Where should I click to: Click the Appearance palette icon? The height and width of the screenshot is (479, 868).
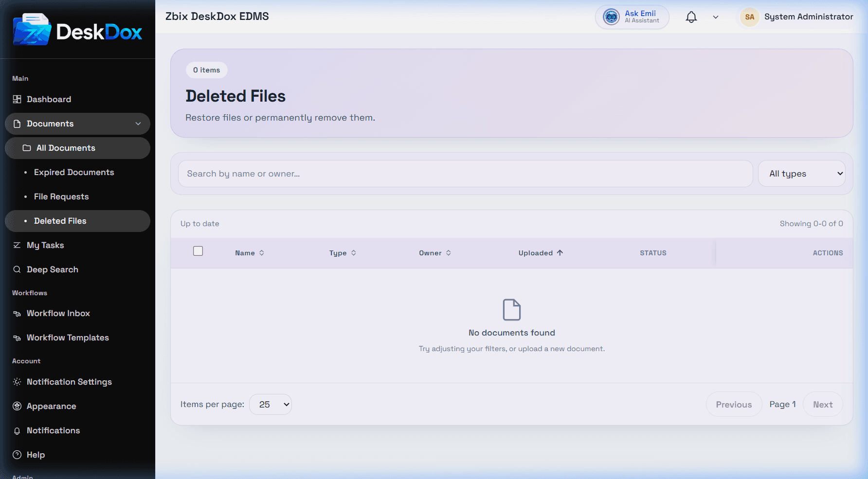(17, 406)
